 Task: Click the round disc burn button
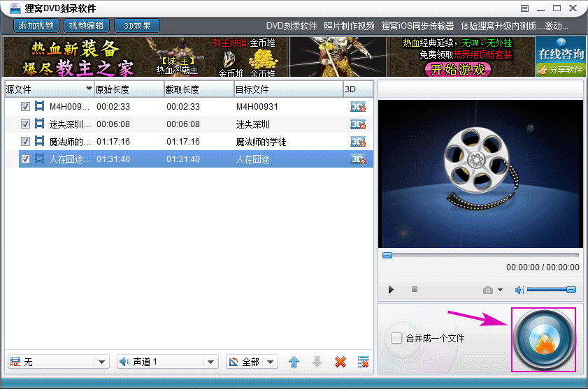[544, 339]
